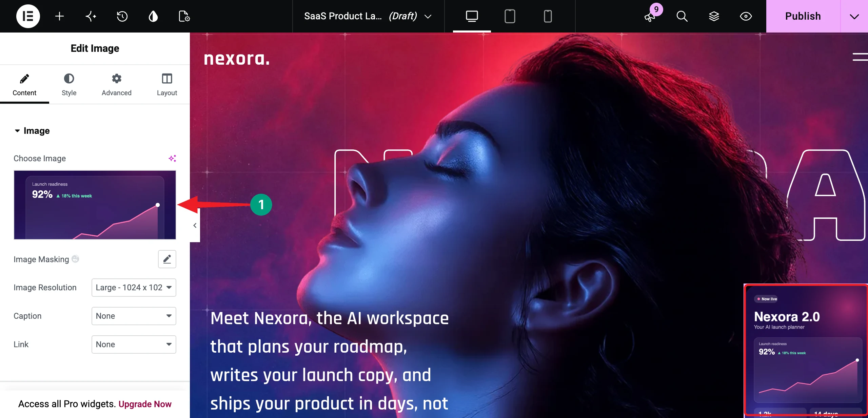Open the Caption dropdown

point(134,316)
